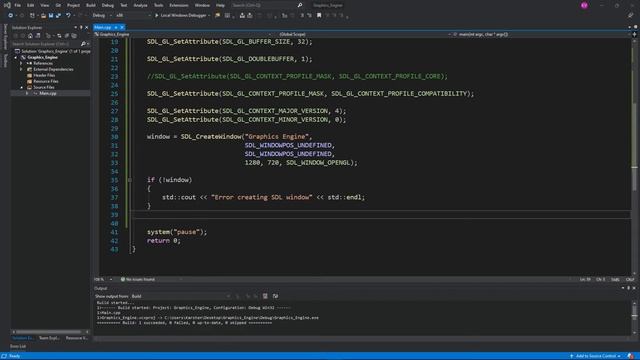The image size is (640, 360).
Task: Click the Solution Explorer search magnifier icon
Action: [83, 44]
